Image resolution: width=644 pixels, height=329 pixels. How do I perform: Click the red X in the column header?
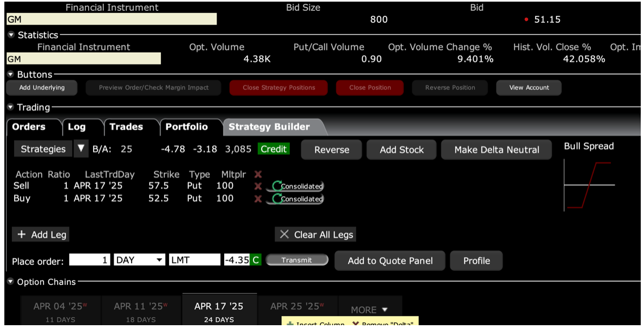(x=258, y=174)
